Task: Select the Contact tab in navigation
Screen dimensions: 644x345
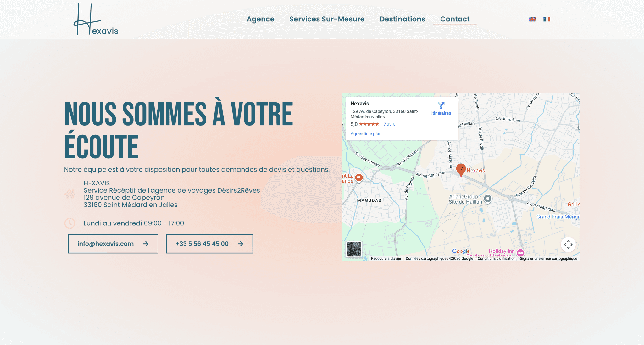Action: click(x=454, y=19)
